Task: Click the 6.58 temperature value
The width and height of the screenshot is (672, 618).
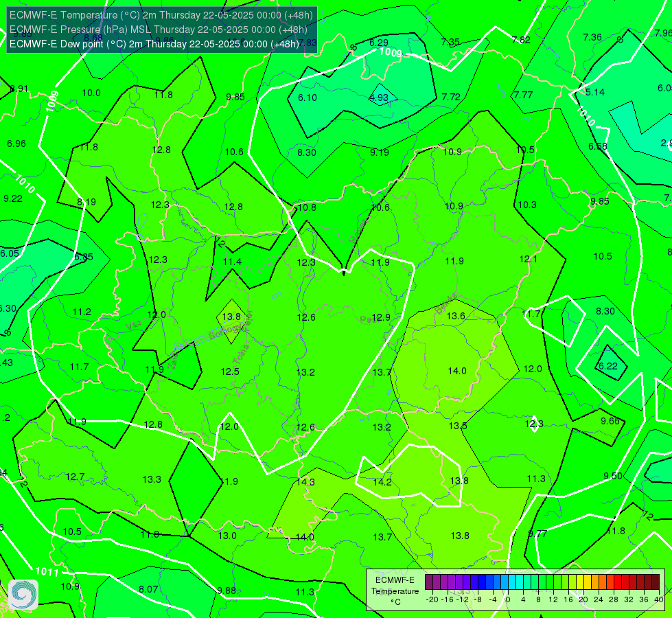Action: [x=597, y=147]
